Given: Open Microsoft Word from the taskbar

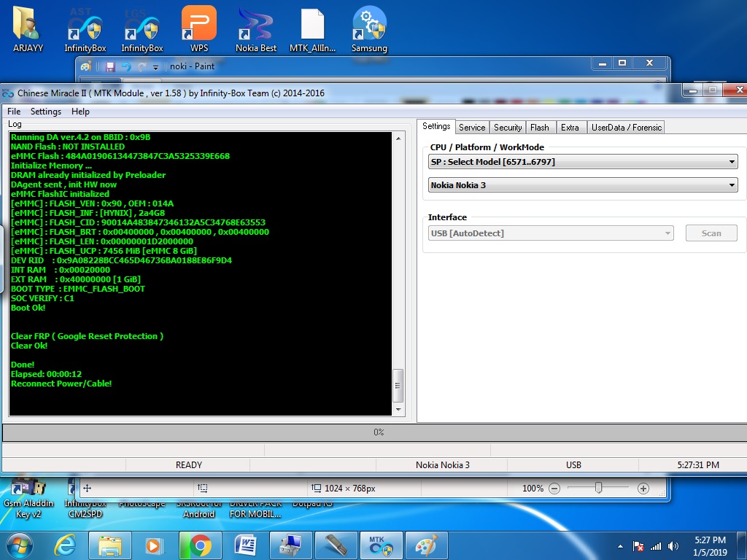Looking at the screenshot, I should [245, 545].
